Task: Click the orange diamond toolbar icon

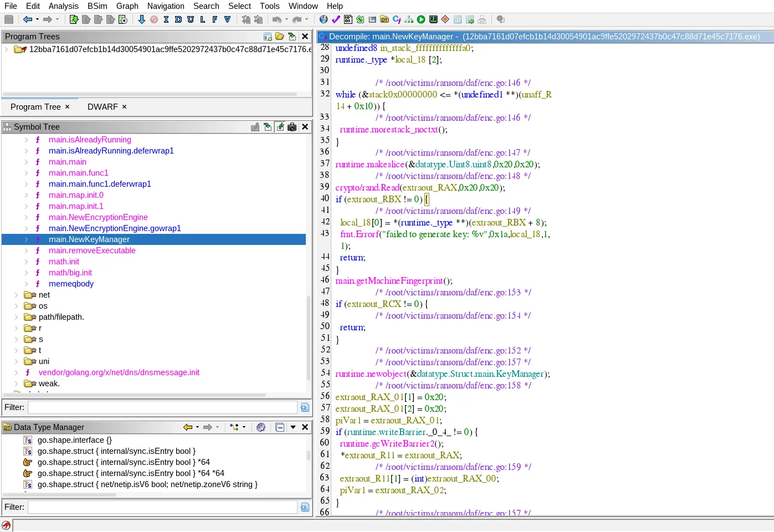Action: coord(445,19)
